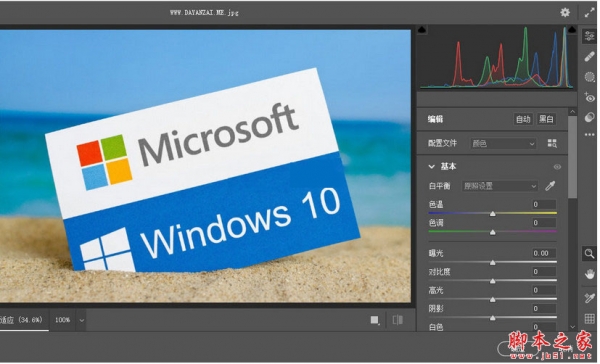The image size is (600, 364).
Task: Click the 对比度 contrast slider handle
Action: tap(493, 281)
